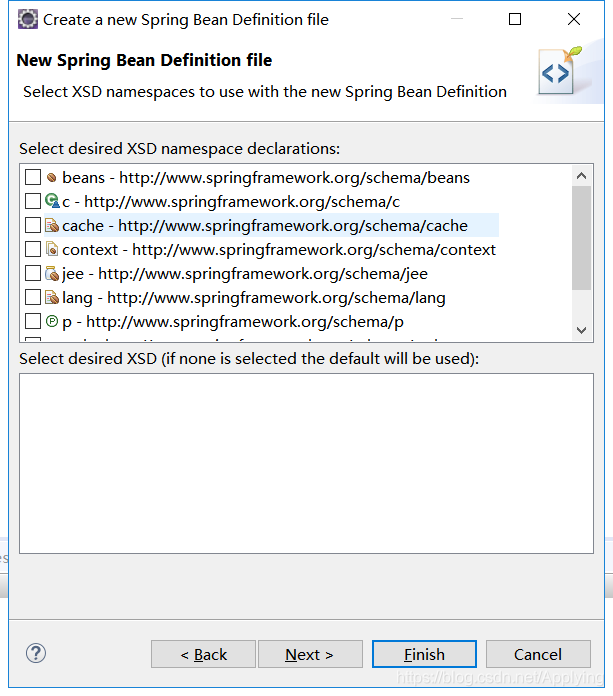Image resolution: width=613 pixels, height=696 pixels.
Task: Click the lang namespace icon
Action: (52, 297)
